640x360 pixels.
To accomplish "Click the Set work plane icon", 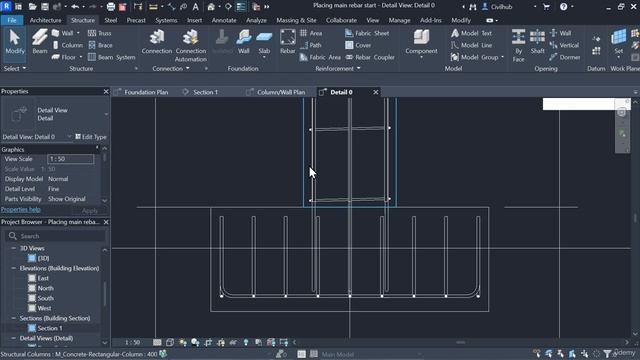I will pos(619,41).
